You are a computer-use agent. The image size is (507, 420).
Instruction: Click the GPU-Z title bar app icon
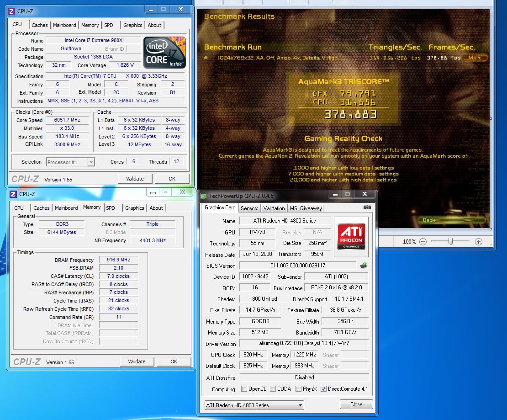(x=203, y=196)
